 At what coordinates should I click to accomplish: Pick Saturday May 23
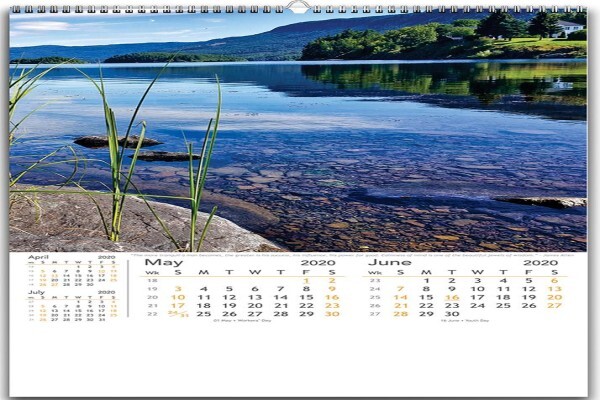(332, 306)
